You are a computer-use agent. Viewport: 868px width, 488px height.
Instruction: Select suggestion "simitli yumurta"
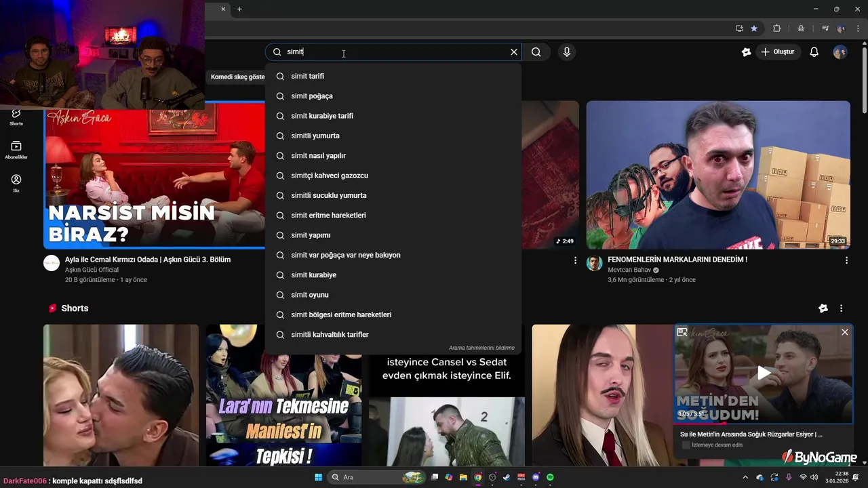393,136
